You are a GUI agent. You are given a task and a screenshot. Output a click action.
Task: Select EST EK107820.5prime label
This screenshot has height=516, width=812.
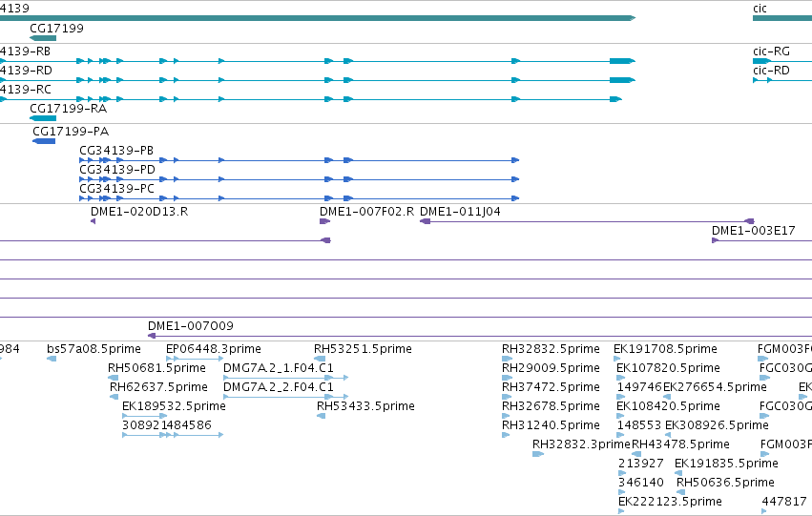pyautogui.click(x=668, y=367)
